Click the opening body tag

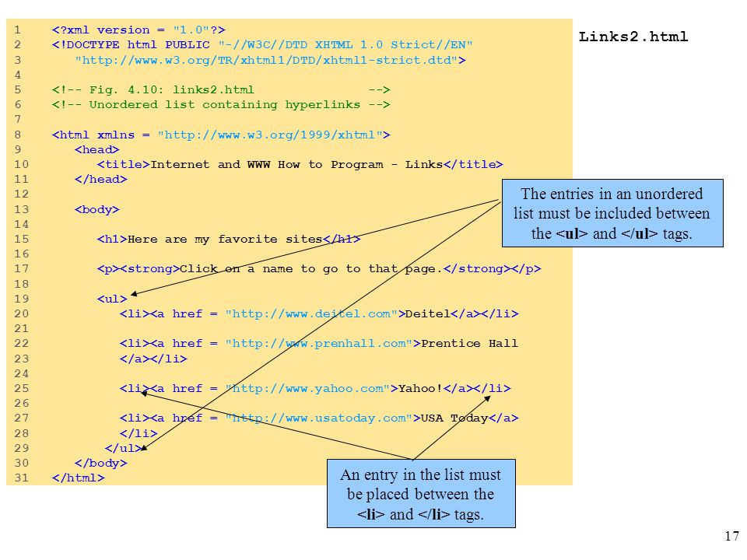tap(96, 209)
